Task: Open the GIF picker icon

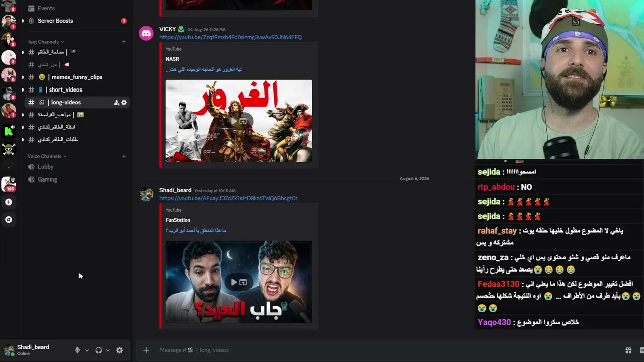Action: [x=641, y=350]
